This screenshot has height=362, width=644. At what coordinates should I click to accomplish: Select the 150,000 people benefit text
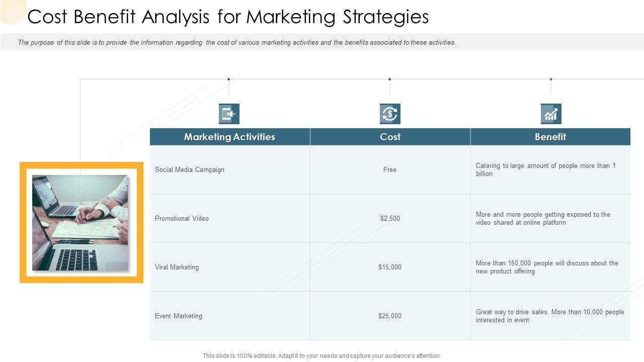[547, 267]
